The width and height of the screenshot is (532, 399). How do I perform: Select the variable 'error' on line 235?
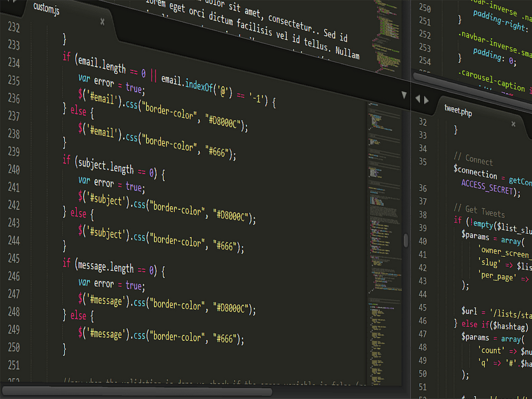click(104, 83)
